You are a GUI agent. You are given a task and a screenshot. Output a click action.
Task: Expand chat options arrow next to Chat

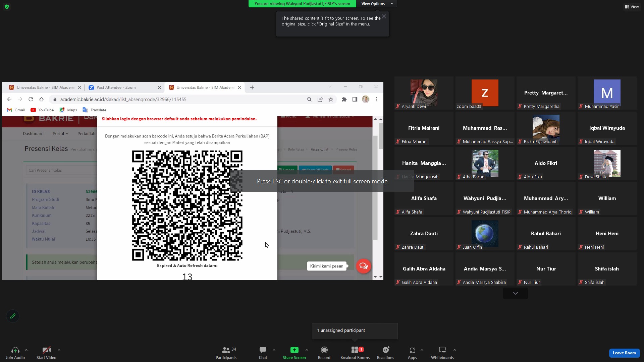pyautogui.click(x=274, y=350)
